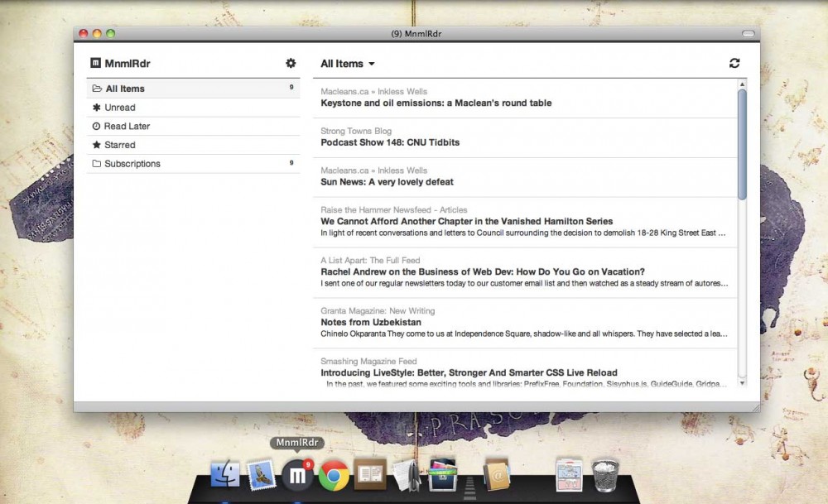828x504 pixels.
Task: Click Raise the Hammer Newsfeed - Articles label
Action: [394, 209]
